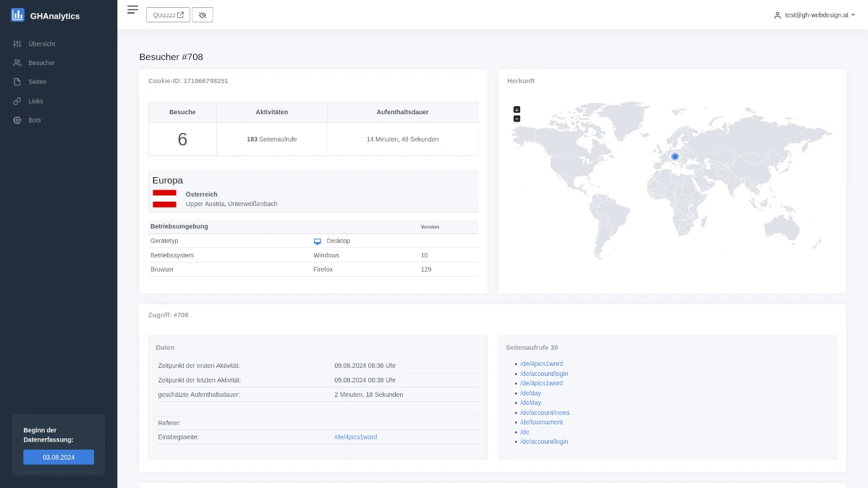Click the Links chain icon
Image resolution: width=868 pixels, height=488 pixels.
(x=17, y=101)
